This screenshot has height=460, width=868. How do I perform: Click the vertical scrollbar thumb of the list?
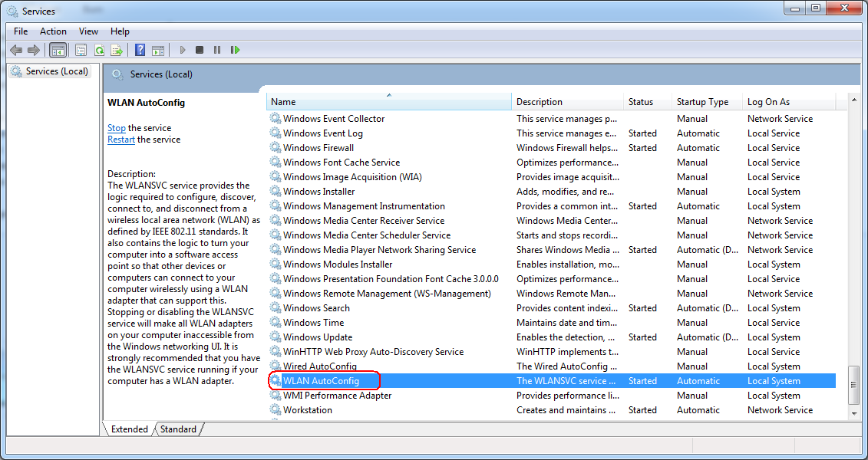click(x=854, y=385)
